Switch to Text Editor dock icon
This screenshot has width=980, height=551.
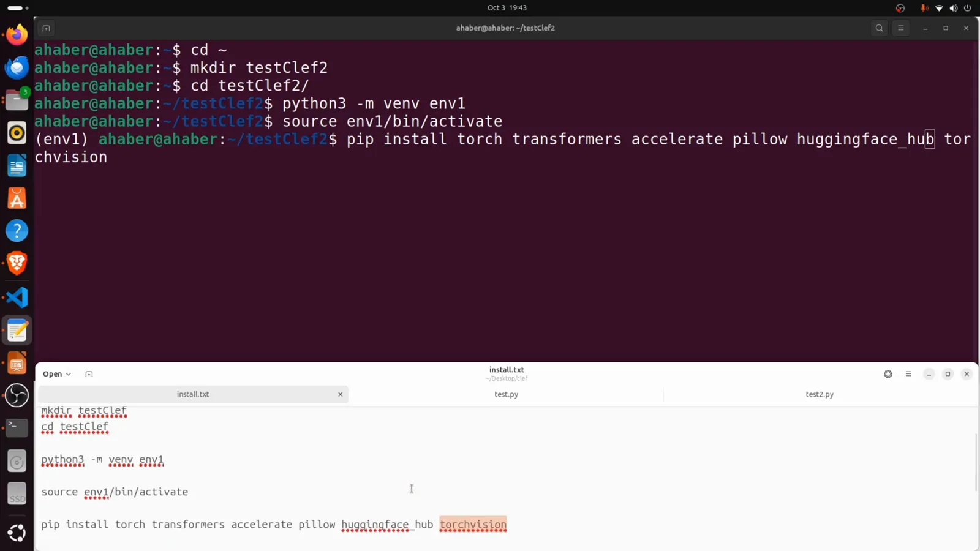[x=17, y=331]
